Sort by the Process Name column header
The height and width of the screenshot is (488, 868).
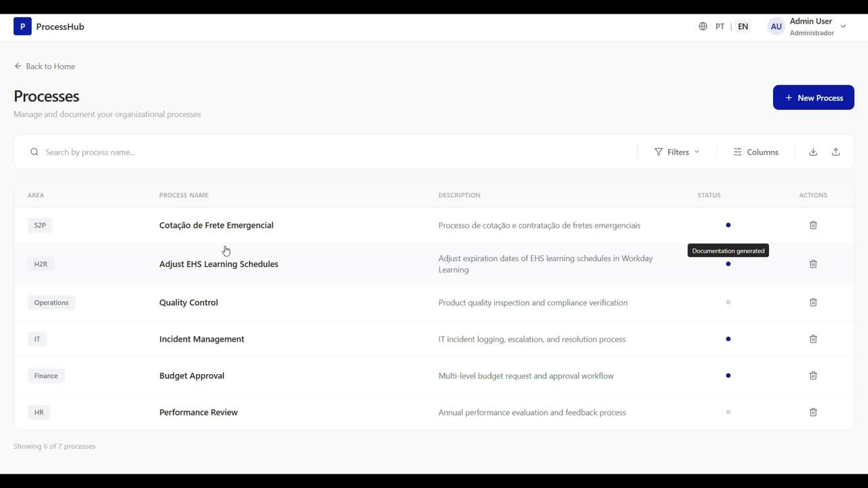click(184, 195)
